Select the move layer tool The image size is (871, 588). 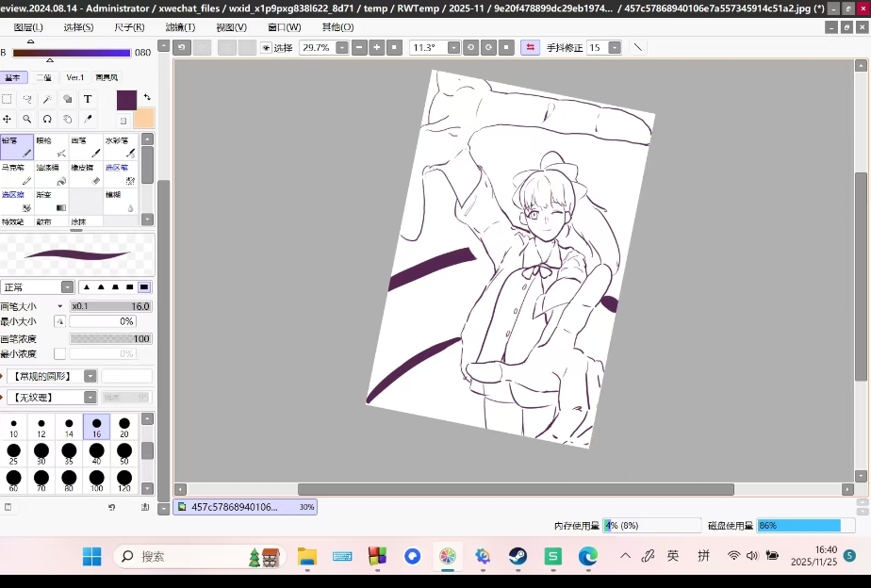[x=8, y=120]
